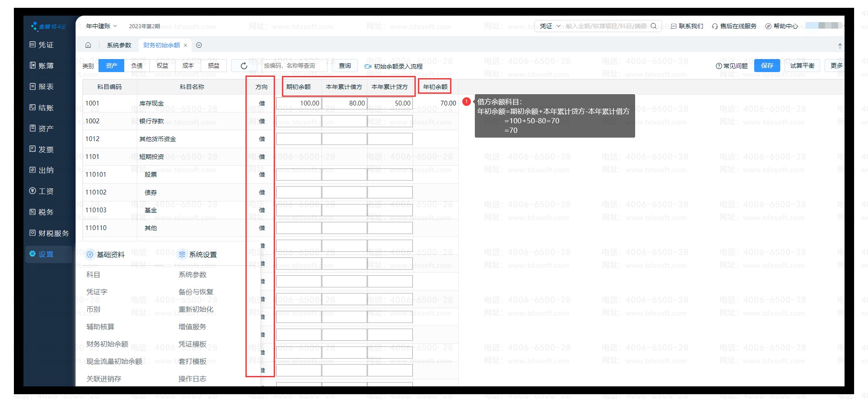Open 科目 in settings menu

coord(93,275)
